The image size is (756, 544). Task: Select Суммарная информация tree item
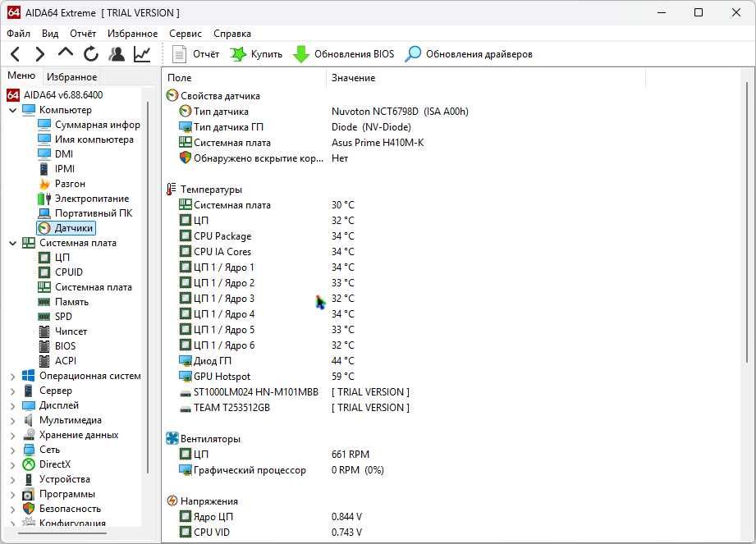89,125
